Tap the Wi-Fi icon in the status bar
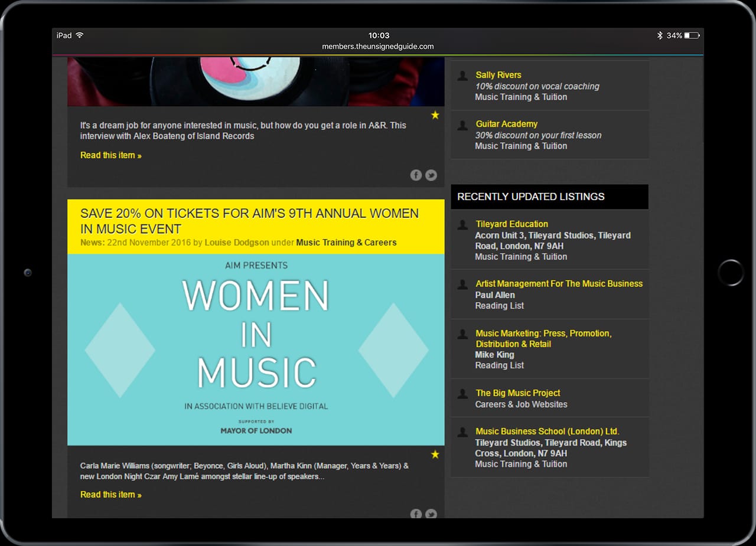 click(80, 35)
